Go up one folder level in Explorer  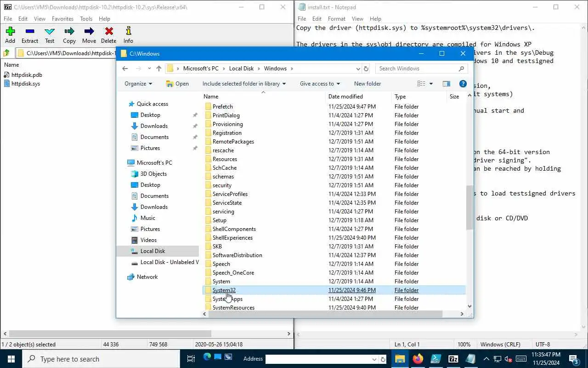[159, 69]
